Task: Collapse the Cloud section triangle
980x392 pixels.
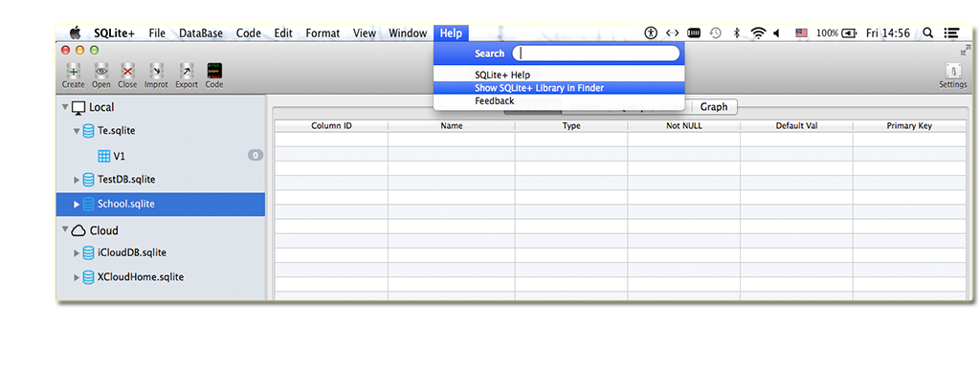Action: pos(65,230)
